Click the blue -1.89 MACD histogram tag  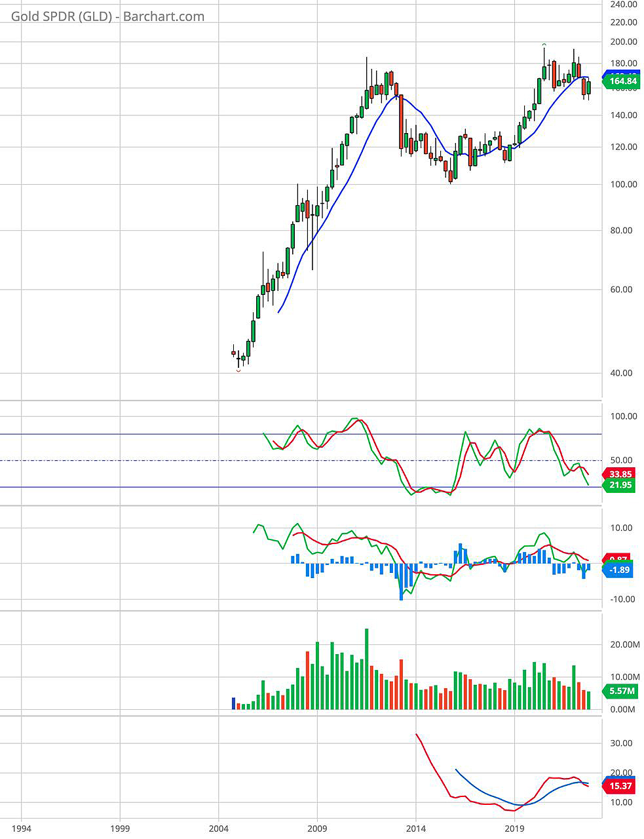[618, 570]
